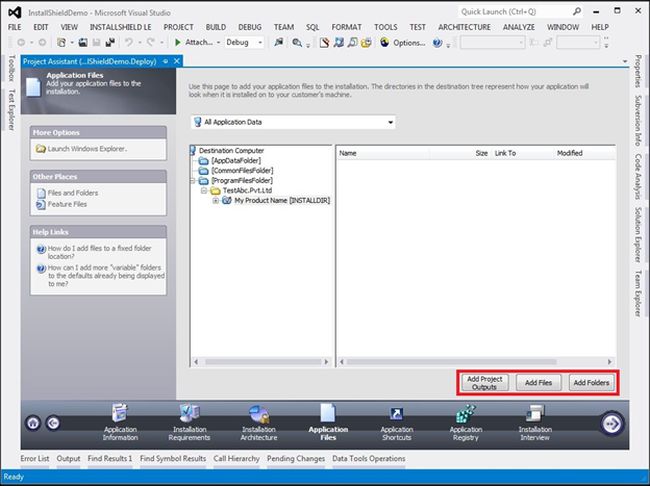
Task: Open Application Registry step
Action: coord(466,422)
